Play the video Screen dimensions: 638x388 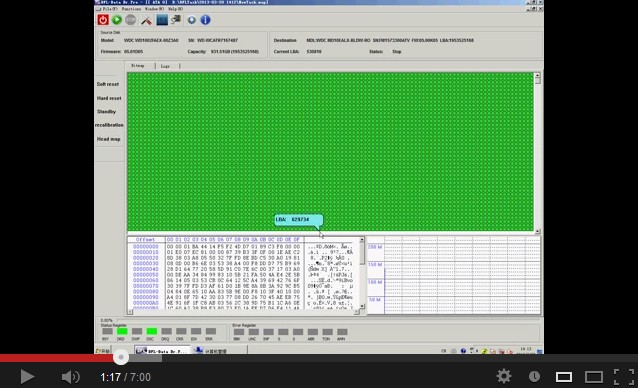[x=27, y=377]
